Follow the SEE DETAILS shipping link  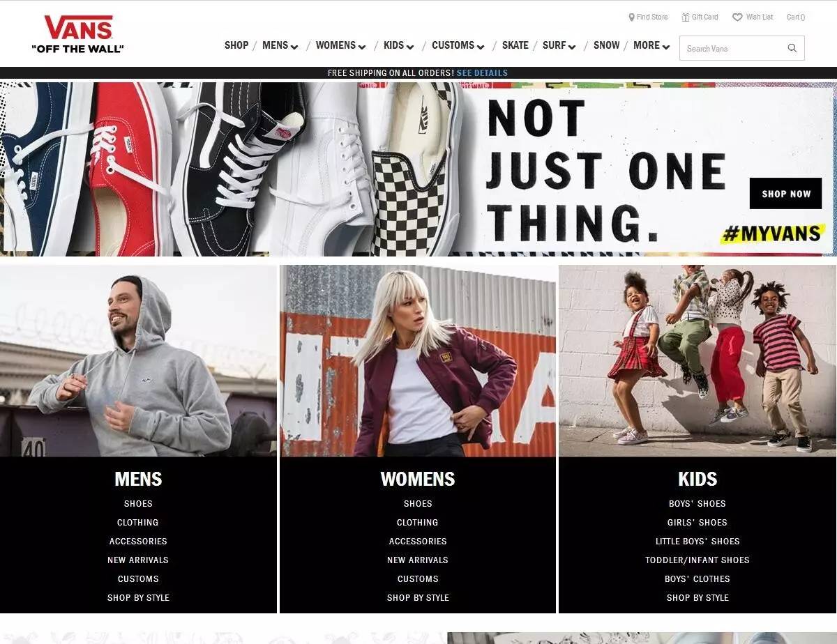pos(482,73)
